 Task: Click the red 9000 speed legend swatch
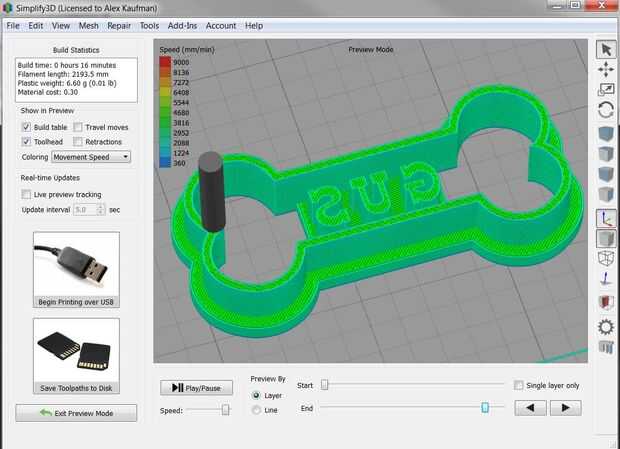[165, 62]
